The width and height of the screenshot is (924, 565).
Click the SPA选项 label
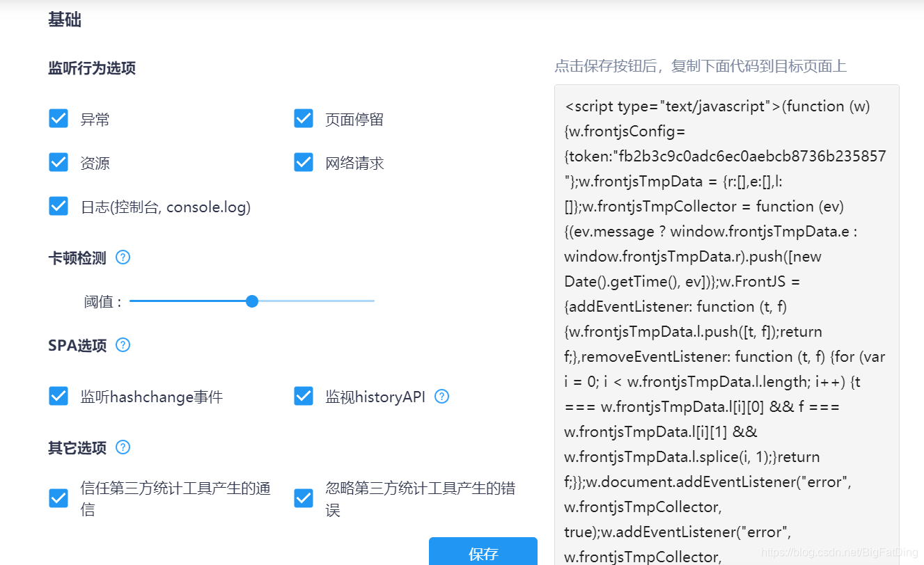[x=77, y=346]
